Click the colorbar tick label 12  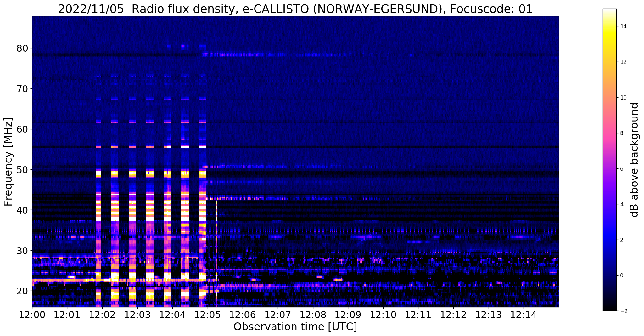(623, 62)
